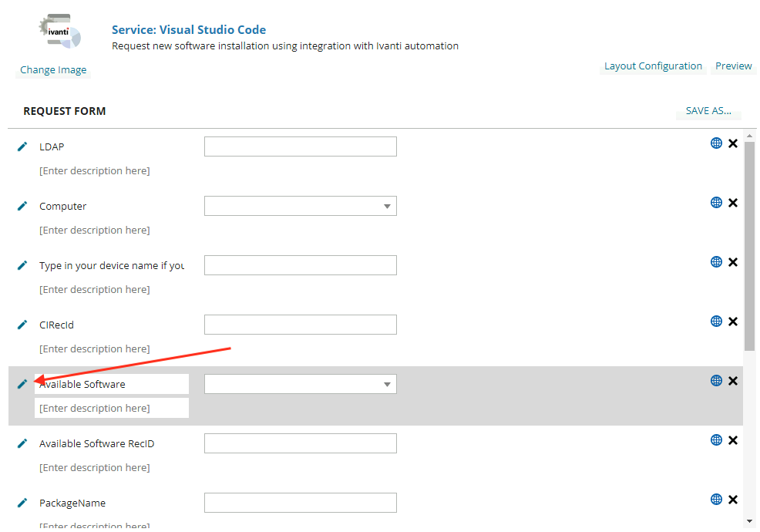
Task: Click the scroll up arrow of form scrollbar
Action: [x=749, y=136]
